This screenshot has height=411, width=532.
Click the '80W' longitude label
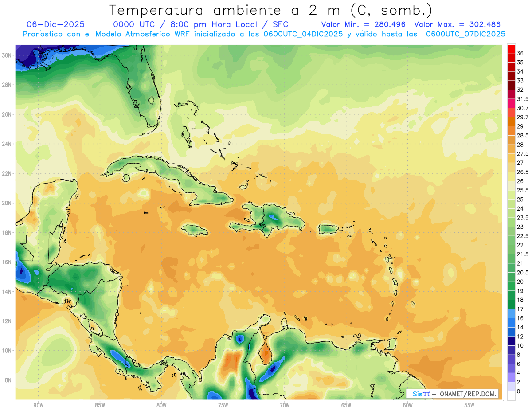(161, 405)
